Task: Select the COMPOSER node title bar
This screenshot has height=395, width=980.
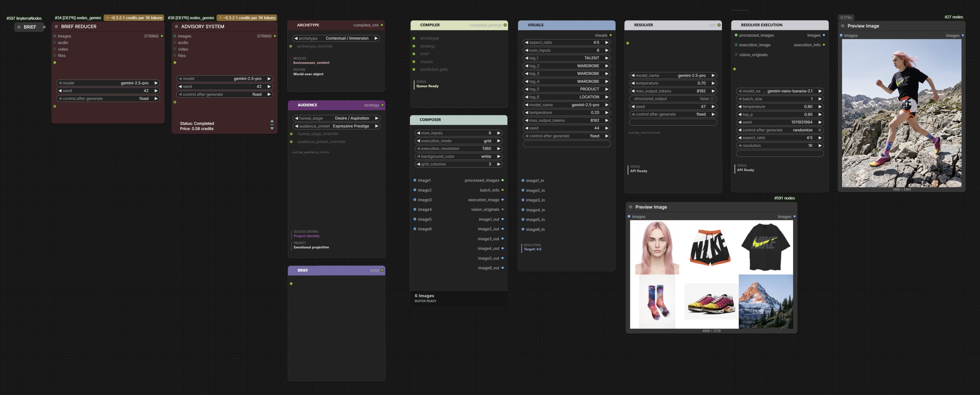Action: pyautogui.click(x=458, y=120)
